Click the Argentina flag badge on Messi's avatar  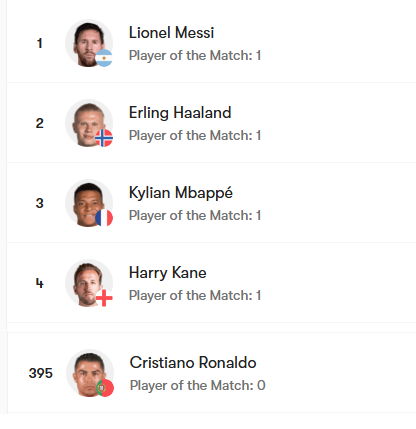104,58
